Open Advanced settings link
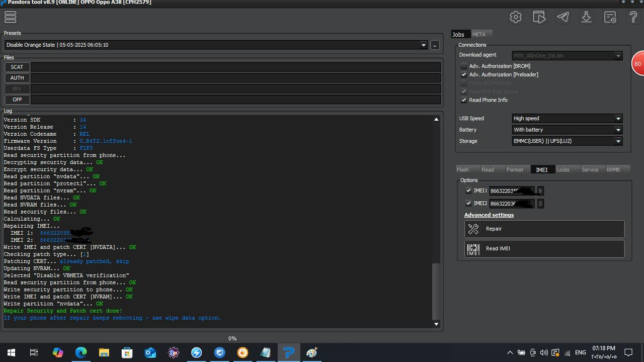644x362 pixels. [x=489, y=215]
